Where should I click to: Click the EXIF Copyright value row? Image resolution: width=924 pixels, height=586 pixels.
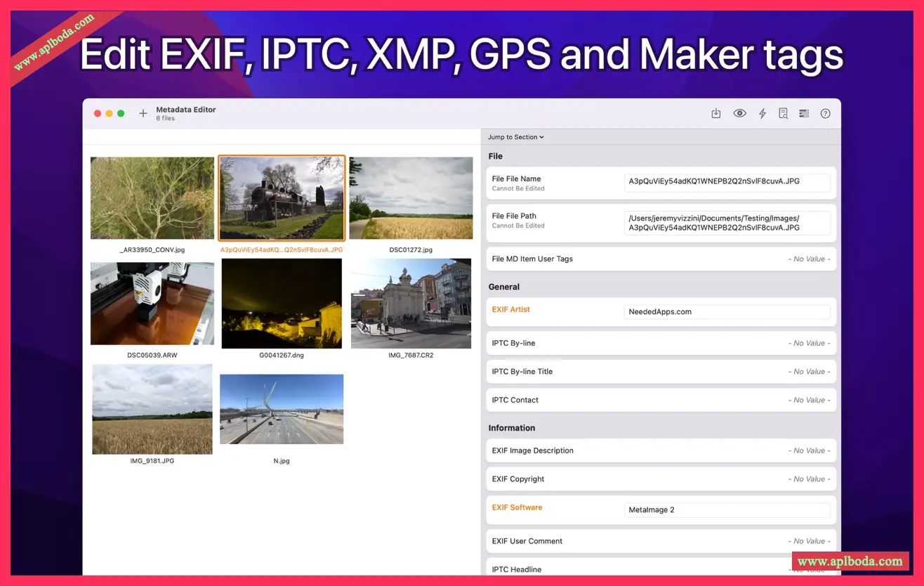click(x=661, y=479)
